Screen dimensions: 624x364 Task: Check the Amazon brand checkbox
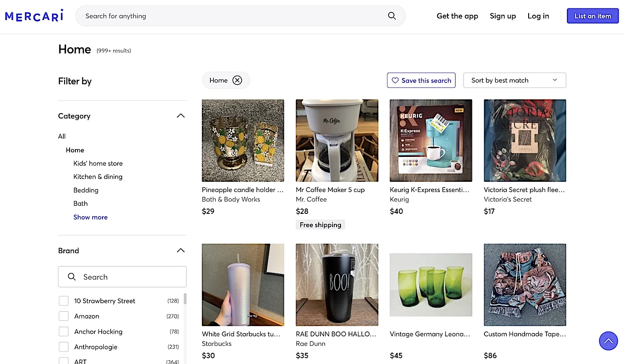pyautogui.click(x=64, y=316)
